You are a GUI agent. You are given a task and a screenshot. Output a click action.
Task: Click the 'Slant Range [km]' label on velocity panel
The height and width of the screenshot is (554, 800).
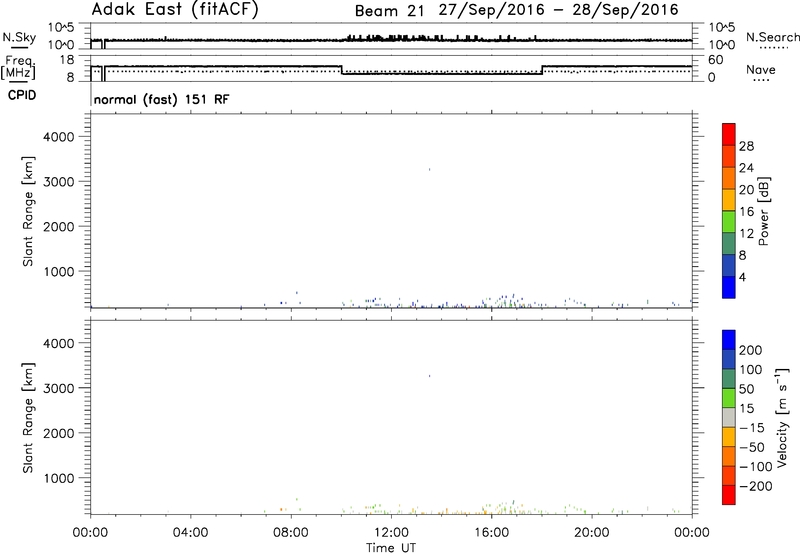tap(28, 418)
